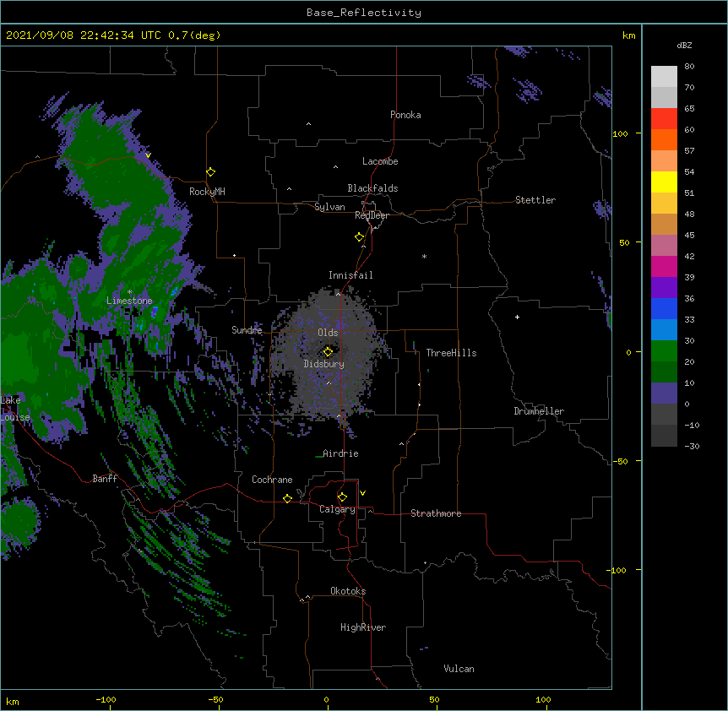Click the Cochrane label

point(272,480)
